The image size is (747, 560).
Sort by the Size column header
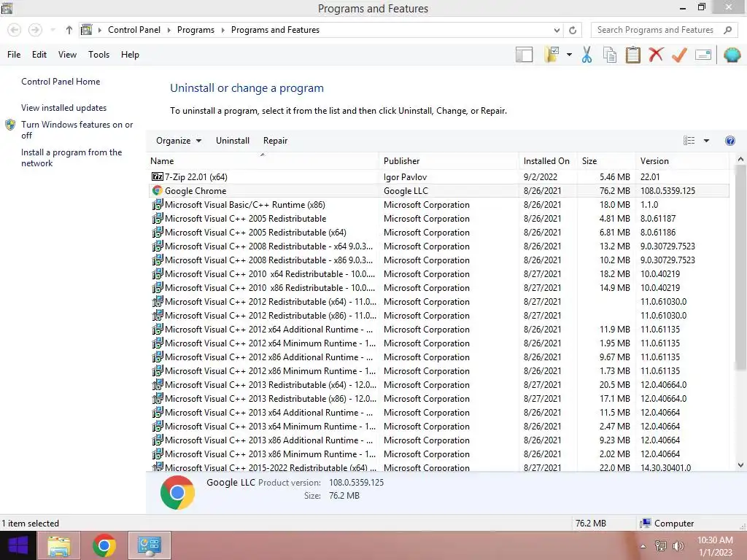tap(606, 161)
